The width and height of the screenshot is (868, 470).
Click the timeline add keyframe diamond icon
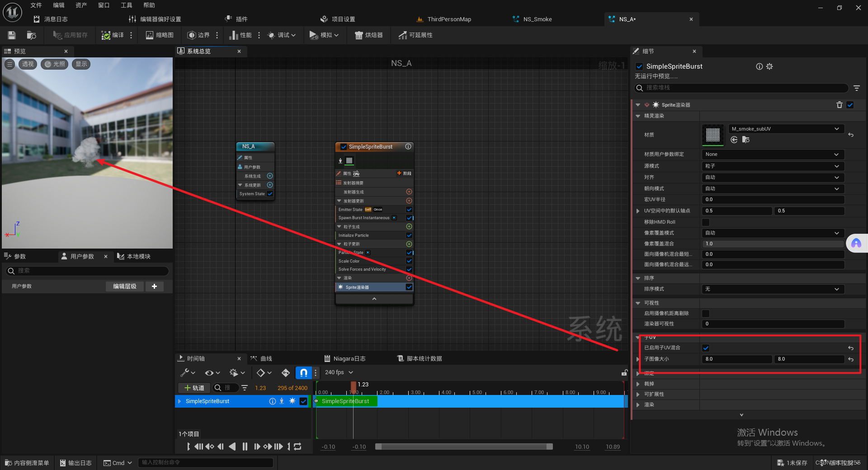click(286, 373)
